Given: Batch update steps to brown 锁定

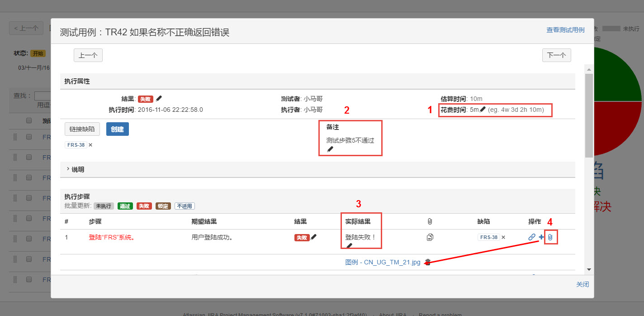Looking at the screenshot, I should [163, 206].
